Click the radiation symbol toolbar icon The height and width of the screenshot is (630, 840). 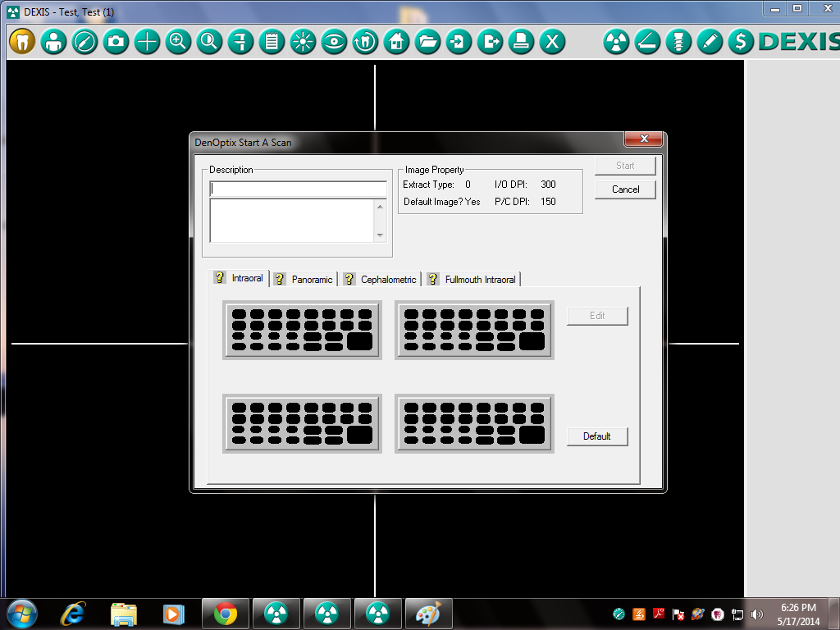point(616,41)
